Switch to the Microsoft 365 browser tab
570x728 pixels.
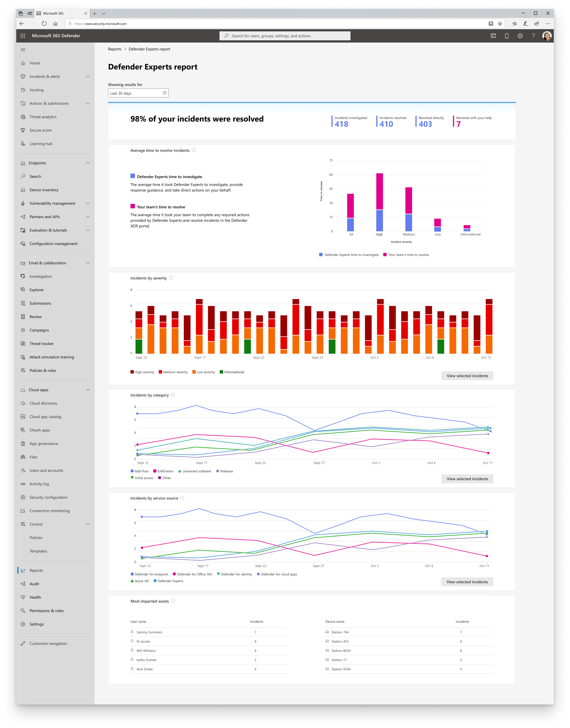[62, 13]
